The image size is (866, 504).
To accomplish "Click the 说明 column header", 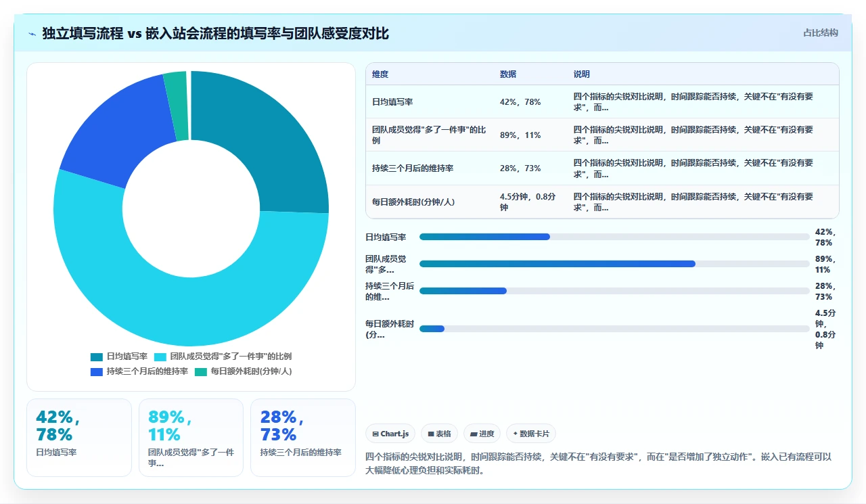I will click(582, 74).
